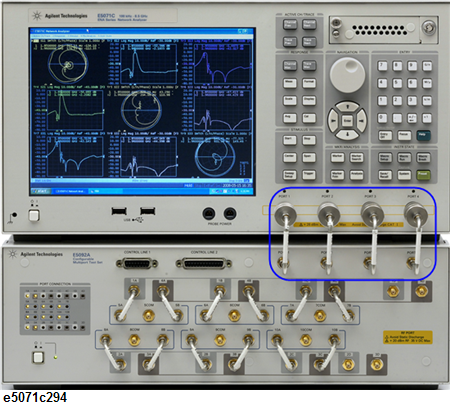The image size is (450, 407).
Task: Click the Control Line 1 connector
Action: coord(137,264)
